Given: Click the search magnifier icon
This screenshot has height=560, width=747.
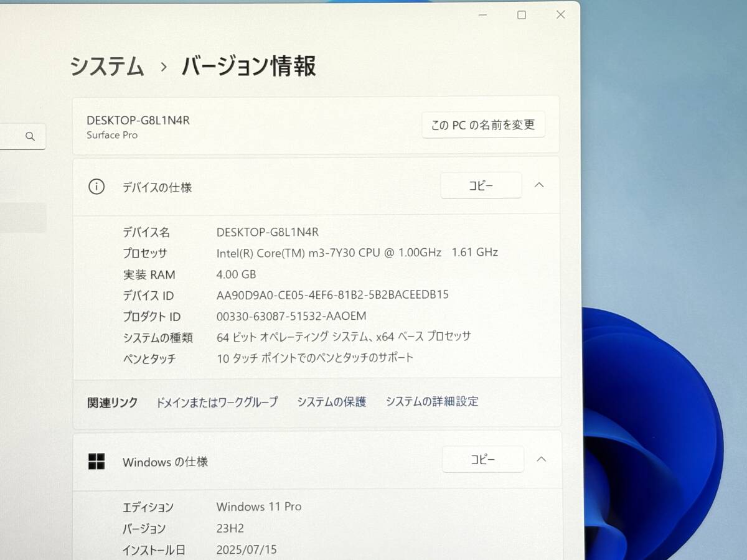Looking at the screenshot, I should click(x=30, y=137).
